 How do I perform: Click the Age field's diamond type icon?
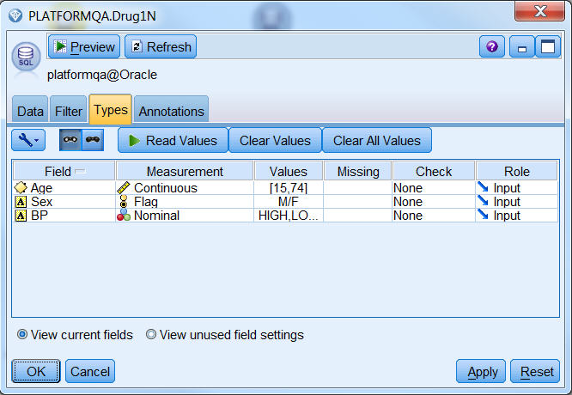click(20, 188)
